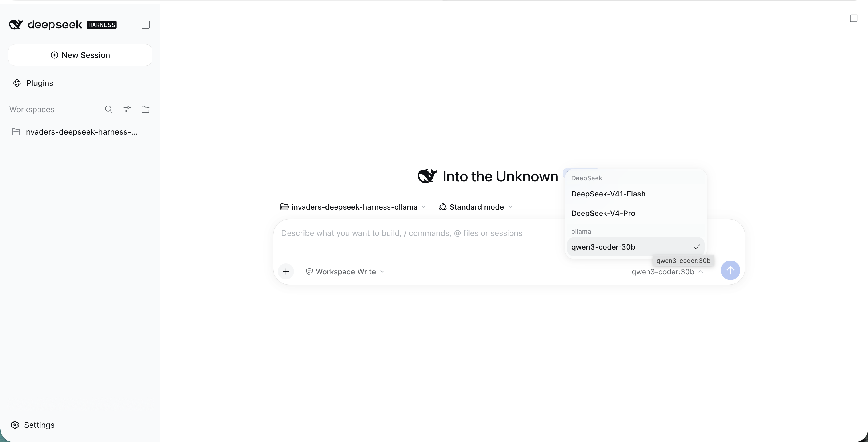Image resolution: width=868 pixels, height=442 pixels.
Task: Toggle the right side panel icon
Action: (x=853, y=18)
